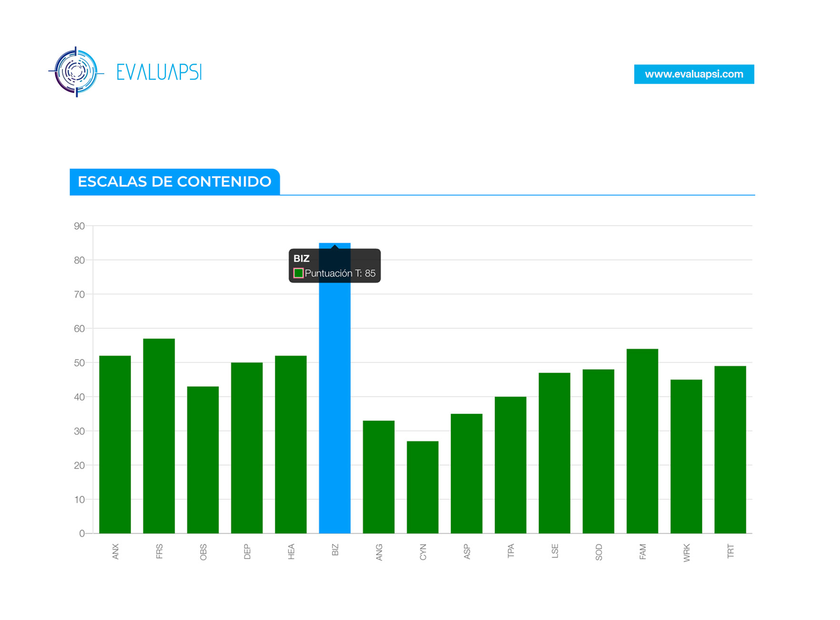Image resolution: width=840 pixels, height=620 pixels.
Task: Click the DEP axis label
Action: (x=247, y=551)
